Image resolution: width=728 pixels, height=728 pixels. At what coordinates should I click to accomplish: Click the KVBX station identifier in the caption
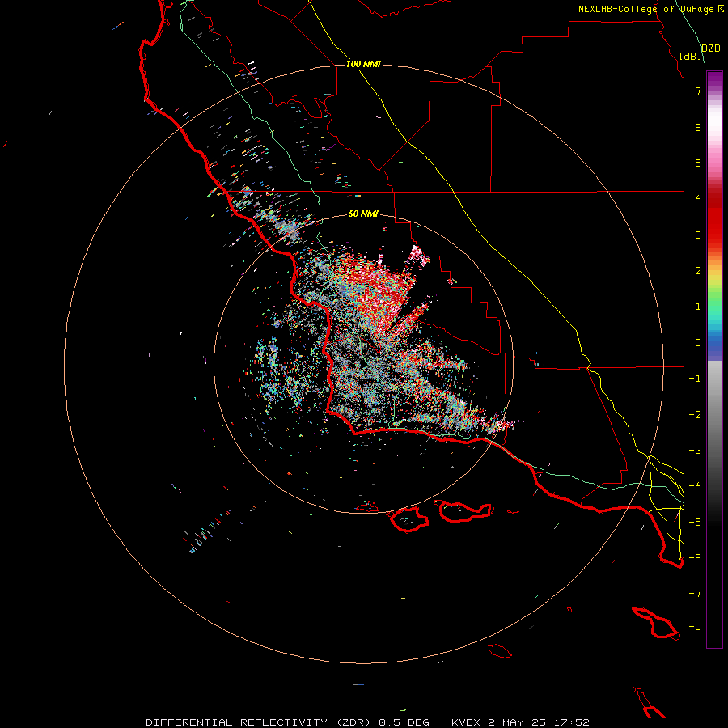click(x=468, y=722)
